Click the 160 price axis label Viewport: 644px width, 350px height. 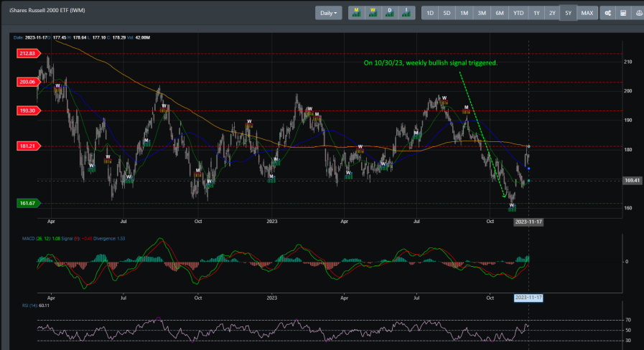(627, 208)
